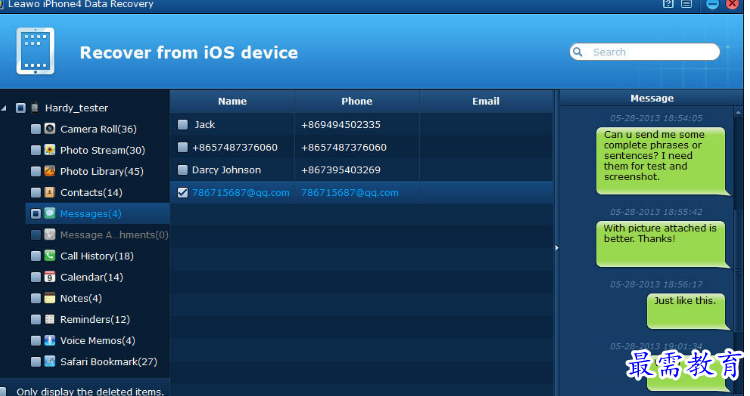750x396 pixels.
Task: Click the Calendar icon
Action: point(50,276)
